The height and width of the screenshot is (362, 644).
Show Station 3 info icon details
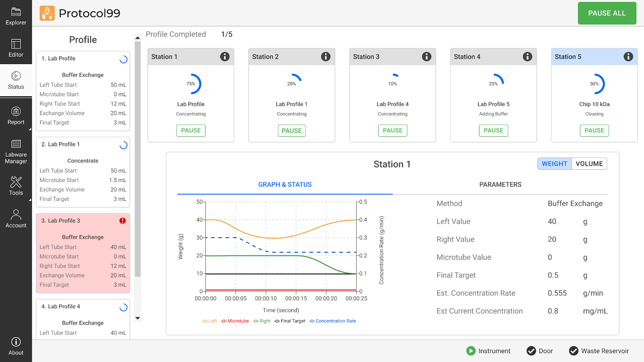pos(426,57)
